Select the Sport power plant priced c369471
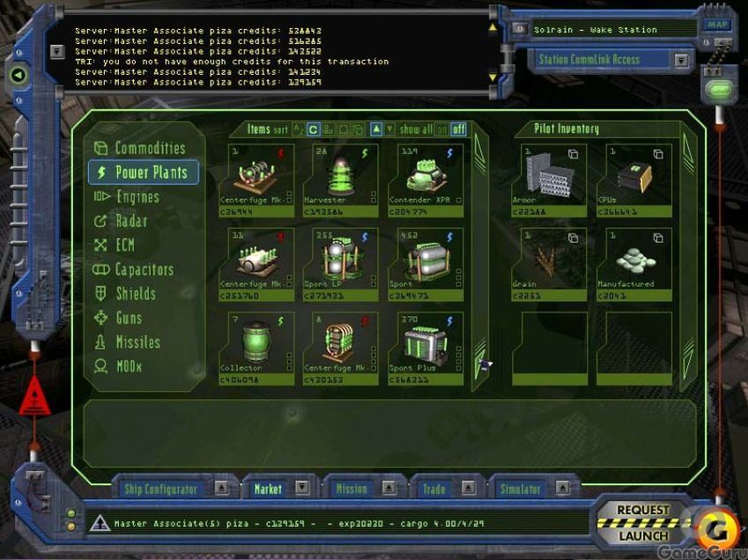The width and height of the screenshot is (748, 560). pyautogui.click(x=426, y=265)
